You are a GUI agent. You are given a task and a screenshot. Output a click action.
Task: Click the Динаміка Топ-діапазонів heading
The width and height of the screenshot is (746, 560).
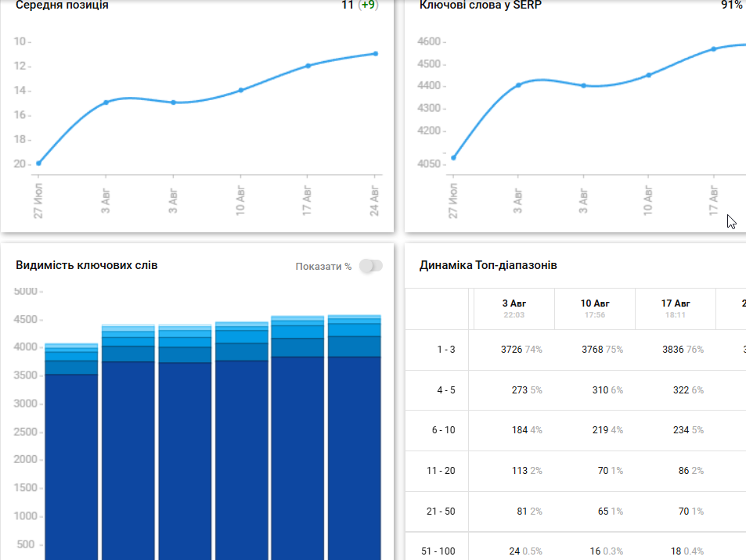(x=488, y=265)
